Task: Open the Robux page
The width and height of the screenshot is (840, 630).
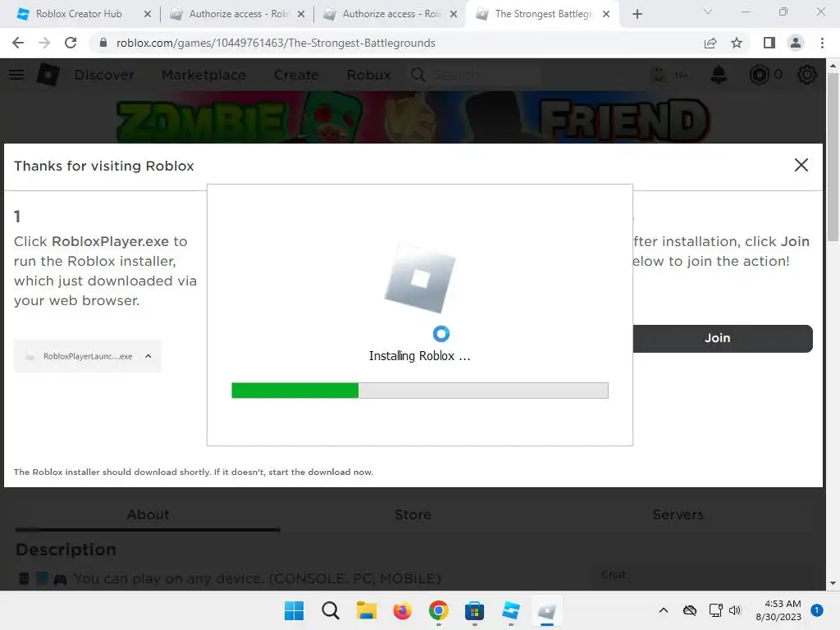Action: click(368, 75)
